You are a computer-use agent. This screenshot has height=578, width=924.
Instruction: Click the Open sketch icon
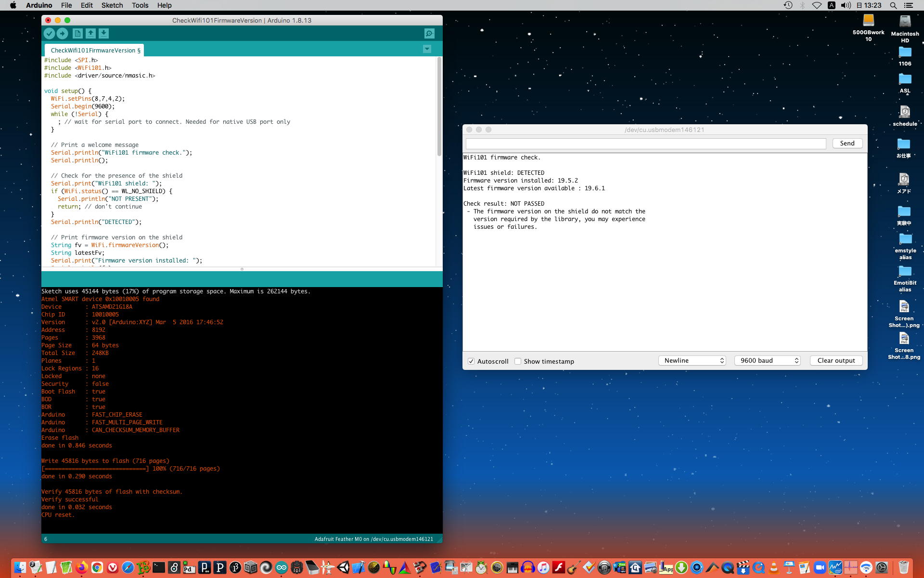(90, 33)
